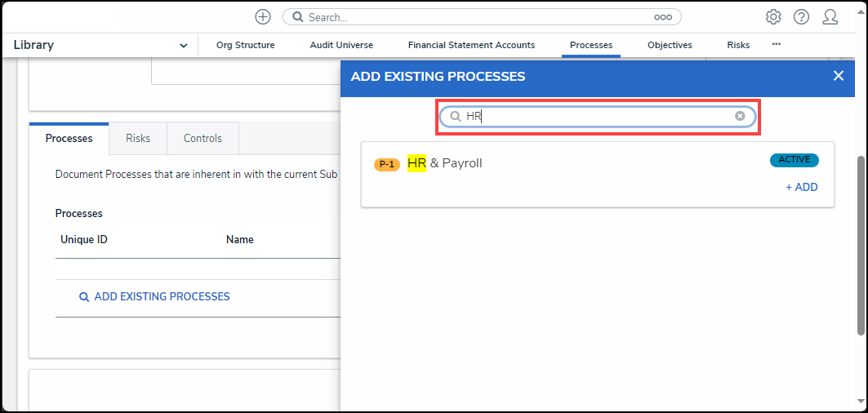868x413 pixels.
Task: Open Audit Universe in the navigation
Action: click(x=341, y=45)
